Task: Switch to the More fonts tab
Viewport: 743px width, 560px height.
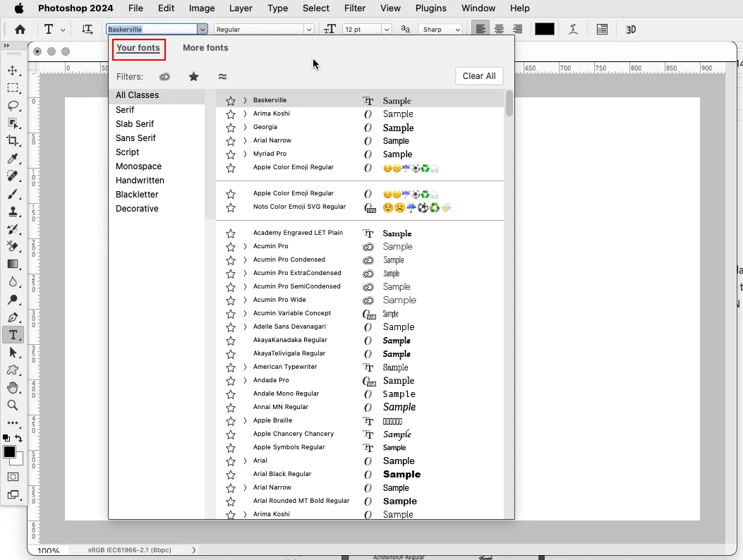Action: pos(205,48)
